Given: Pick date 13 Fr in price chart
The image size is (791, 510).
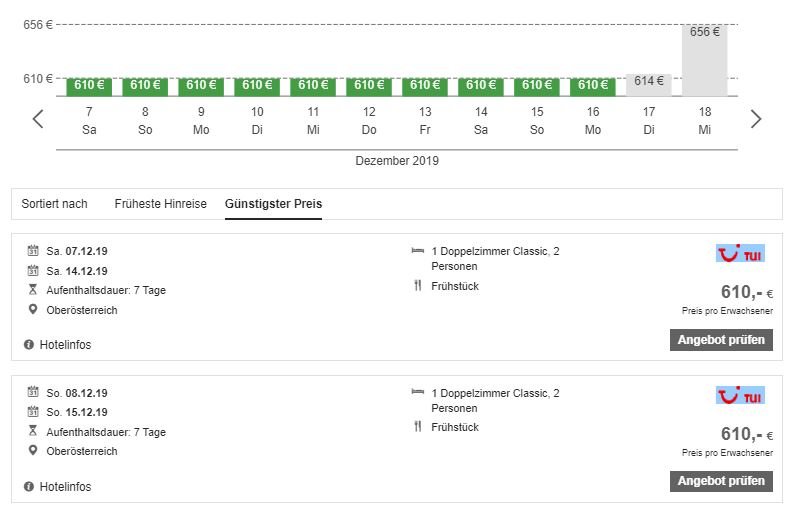Looking at the screenshot, I should point(425,119).
